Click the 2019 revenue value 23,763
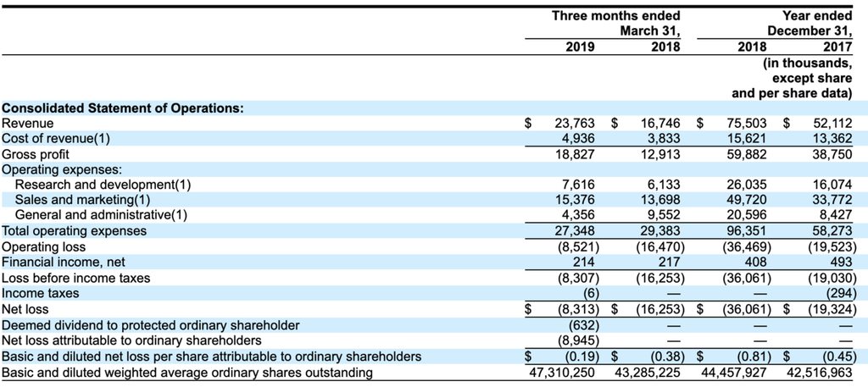This screenshot has height=387, width=868. coord(574,124)
